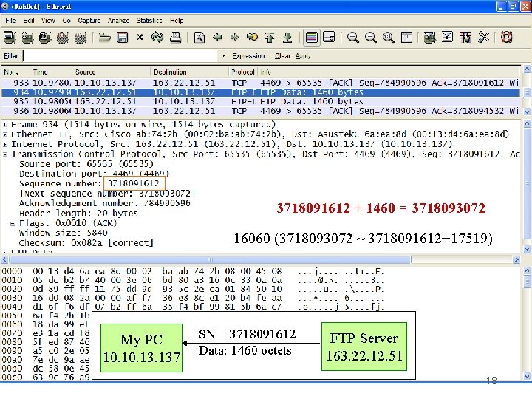Open coloring rules icon
532x399 pixels.
click(465, 37)
